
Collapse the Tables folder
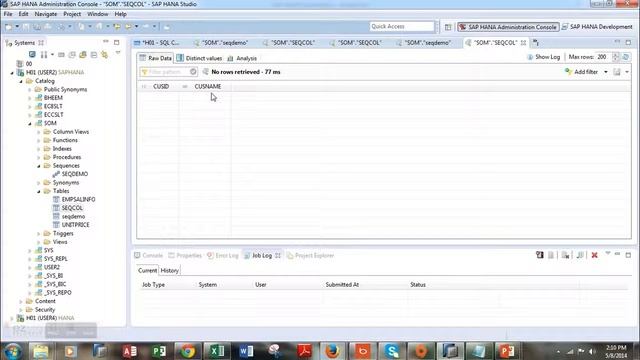pos(39,191)
